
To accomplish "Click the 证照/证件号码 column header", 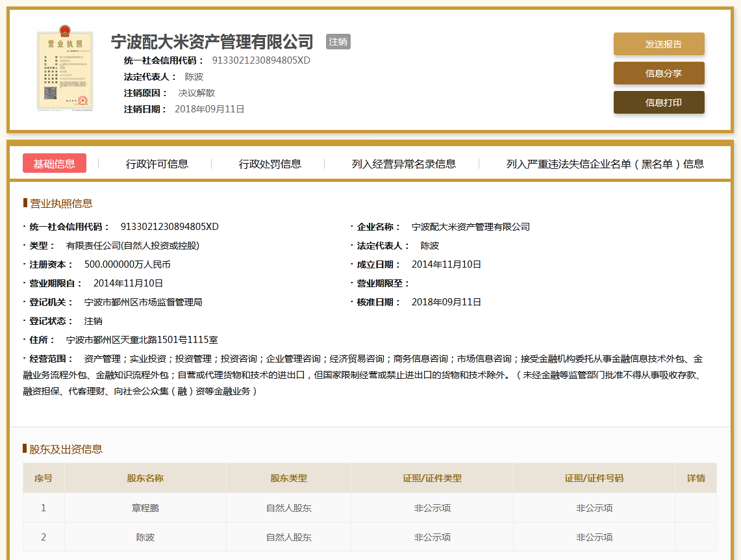I will [594, 478].
